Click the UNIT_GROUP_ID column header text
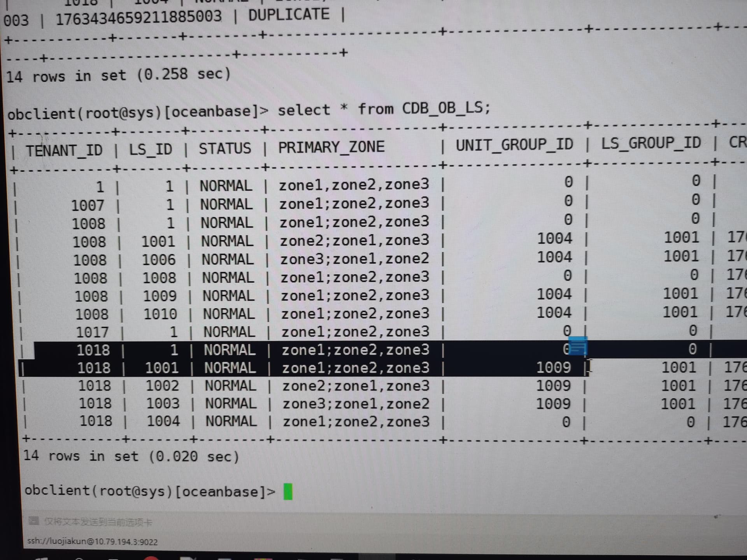 [x=514, y=145]
